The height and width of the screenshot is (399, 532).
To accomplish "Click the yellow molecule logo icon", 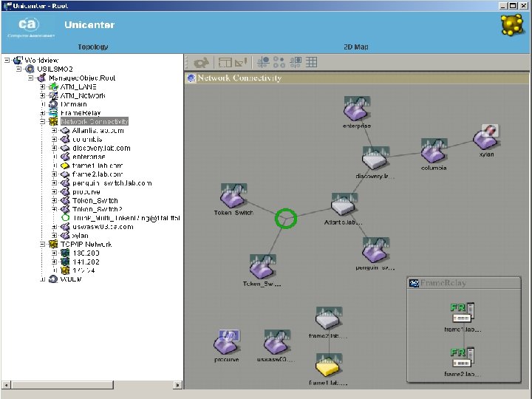I will click(512, 24).
